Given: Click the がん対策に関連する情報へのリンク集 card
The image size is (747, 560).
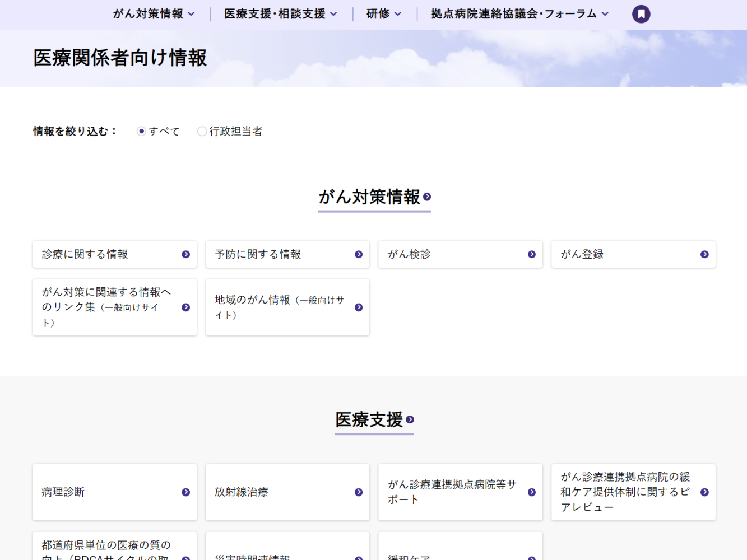Looking at the screenshot, I should [115, 307].
